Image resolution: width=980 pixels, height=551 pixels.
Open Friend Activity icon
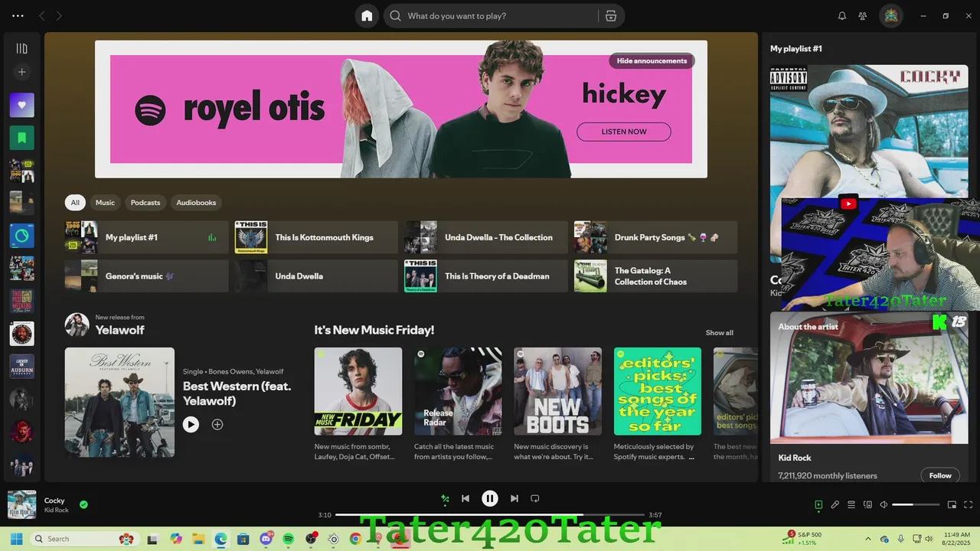[863, 15]
